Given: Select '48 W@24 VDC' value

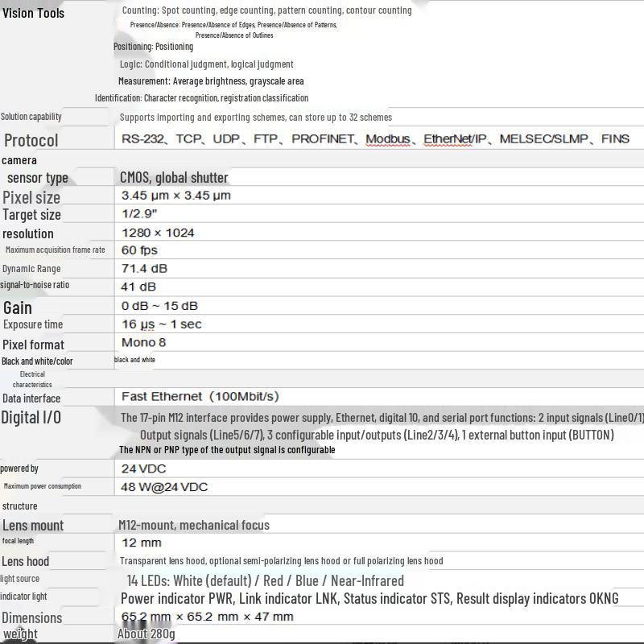Looking at the screenshot, I should click(x=164, y=487).
